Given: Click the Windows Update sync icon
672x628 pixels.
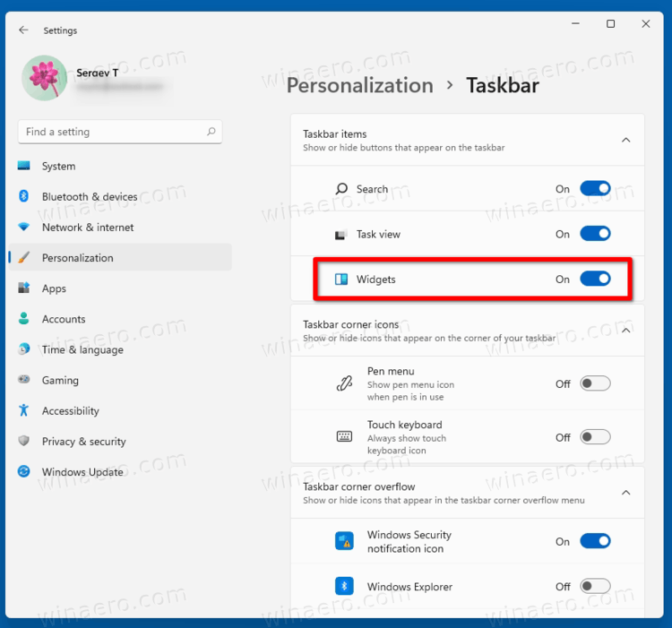Looking at the screenshot, I should [24, 471].
